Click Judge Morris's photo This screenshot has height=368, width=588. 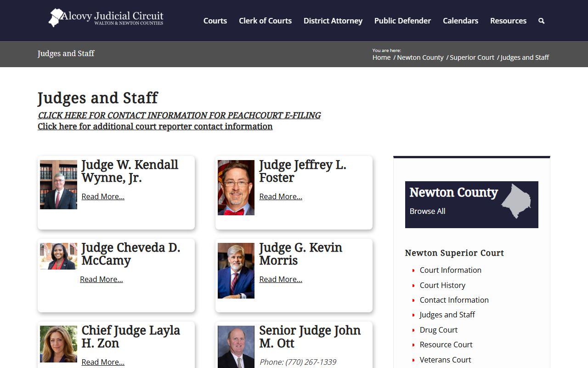click(236, 270)
